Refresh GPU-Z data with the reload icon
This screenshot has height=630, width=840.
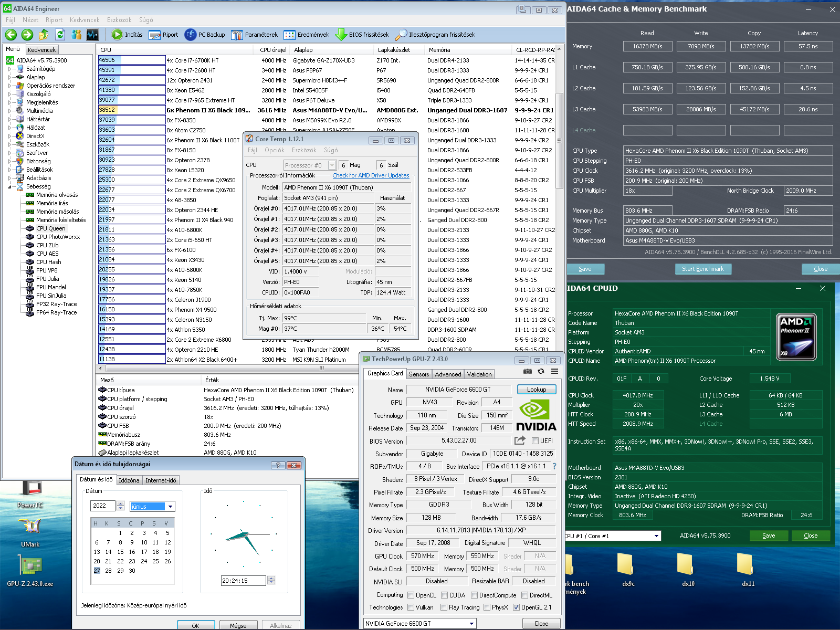click(x=541, y=371)
